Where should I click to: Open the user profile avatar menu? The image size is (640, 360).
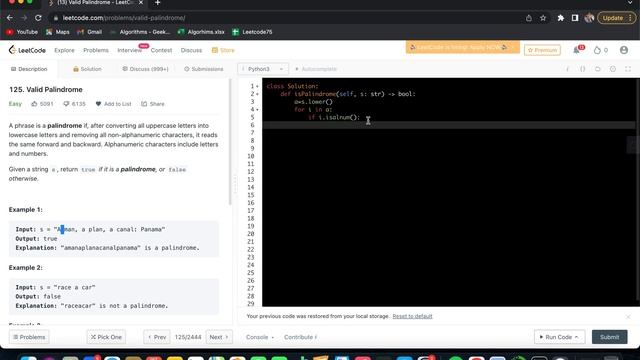[624, 50]
